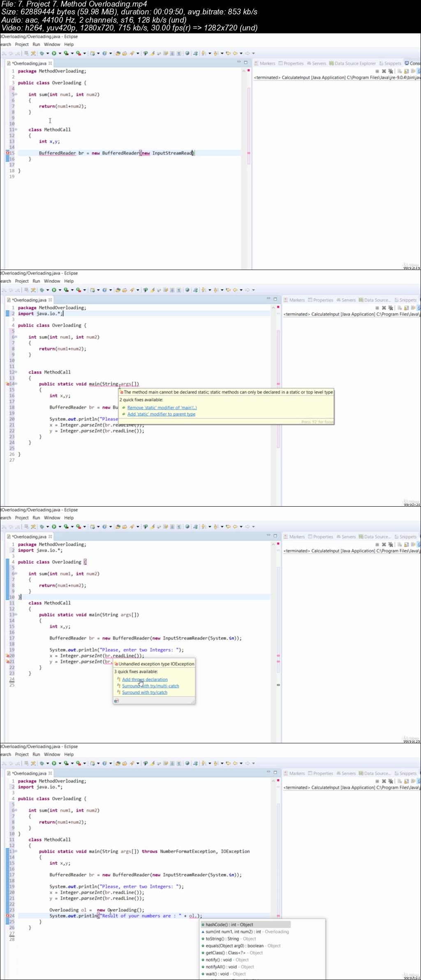The image size is (421, 980).
Task: Click console Remove Launch X icon beside Data Source Explorer
Action: coord(384,71)
